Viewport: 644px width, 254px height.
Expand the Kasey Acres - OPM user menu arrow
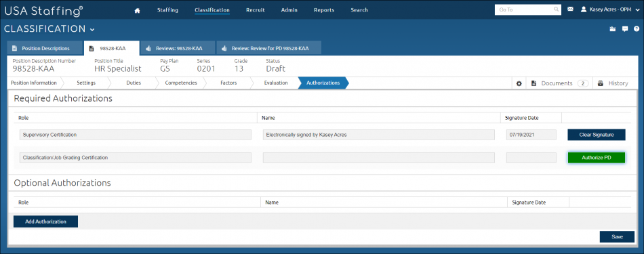pos(637,10)
